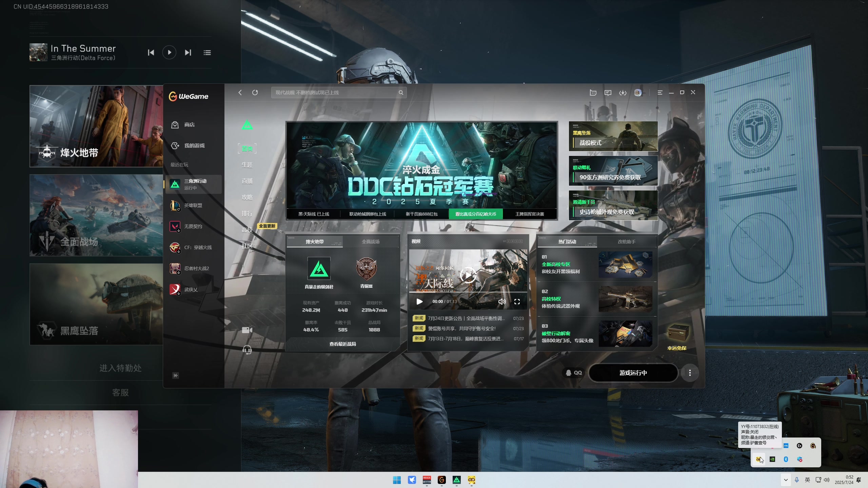This screenshot has height=488, width=868.
Task: Play In The Summer in music player
Action: 169,53
